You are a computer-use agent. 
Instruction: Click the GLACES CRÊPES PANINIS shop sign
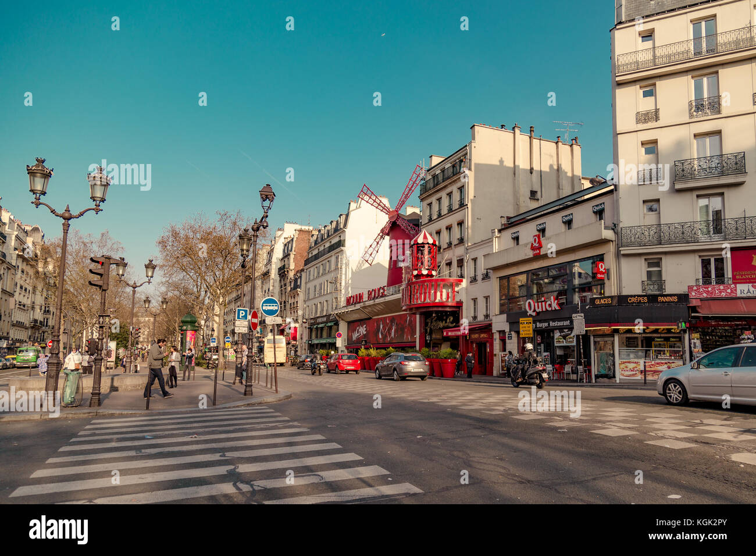638,300
